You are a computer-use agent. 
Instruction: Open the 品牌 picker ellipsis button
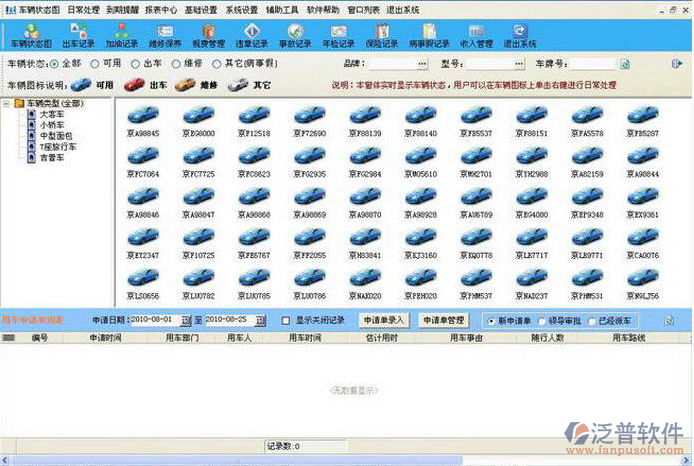pos(422,64)
